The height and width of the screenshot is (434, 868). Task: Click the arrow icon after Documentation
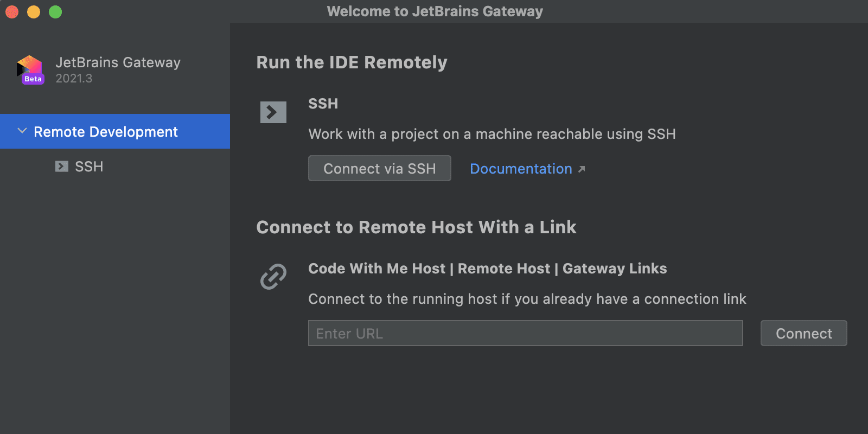click(x=582, y=169)
